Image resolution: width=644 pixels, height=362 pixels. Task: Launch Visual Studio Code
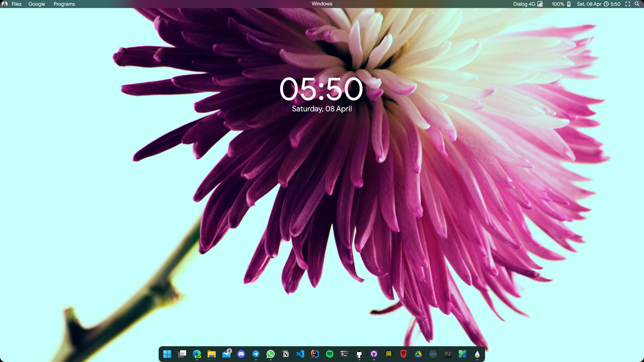(x=300, y=354)
